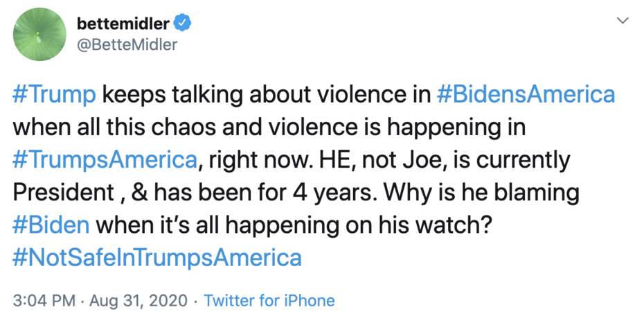Viewport: 644px width, 316px height.
Task: Click the 3:04 PM timestamp
Action: point(45,301)
